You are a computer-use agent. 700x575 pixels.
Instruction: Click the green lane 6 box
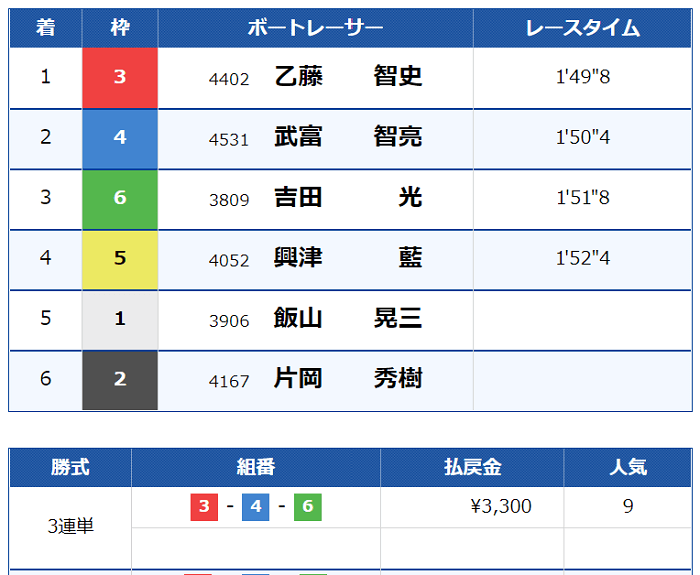coord(120,200)
